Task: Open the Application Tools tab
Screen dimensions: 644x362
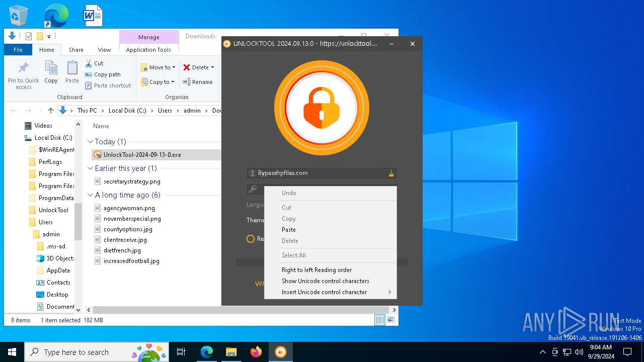Action: 148,50
